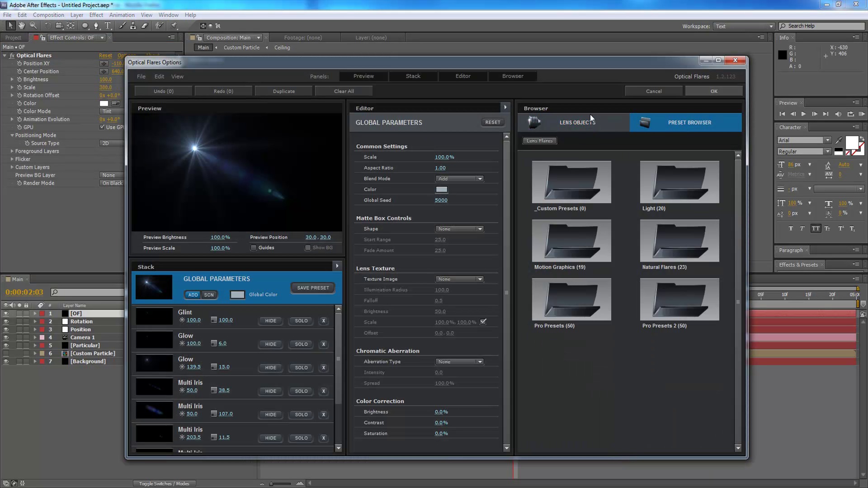Viewport: 868px width, 488px height.
Task: Click the OK button
Action: pyautogui.click(x=714, y=91)
